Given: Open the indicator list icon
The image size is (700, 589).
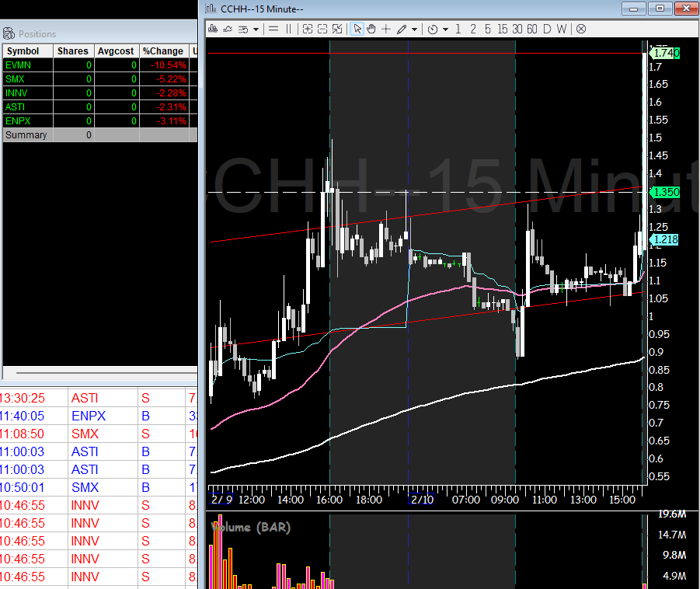Looking at the screenshot, I should tap(243, 29).
